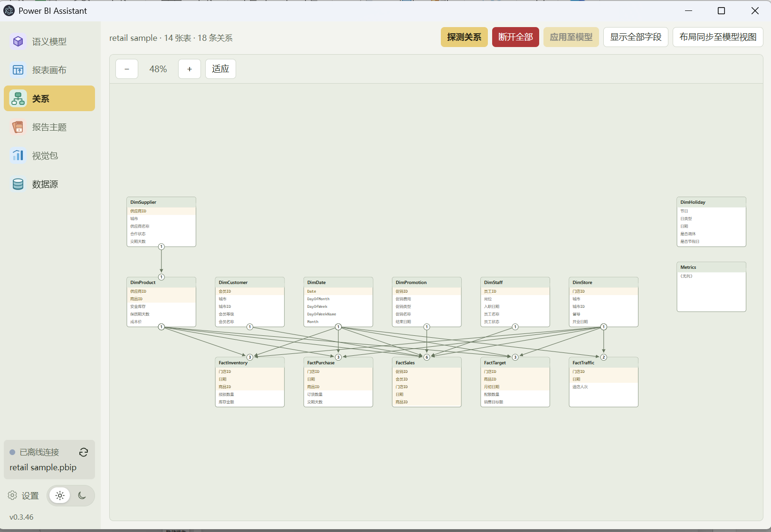
Task: Select the FactSales table header
Action: [x=427, y=363]
